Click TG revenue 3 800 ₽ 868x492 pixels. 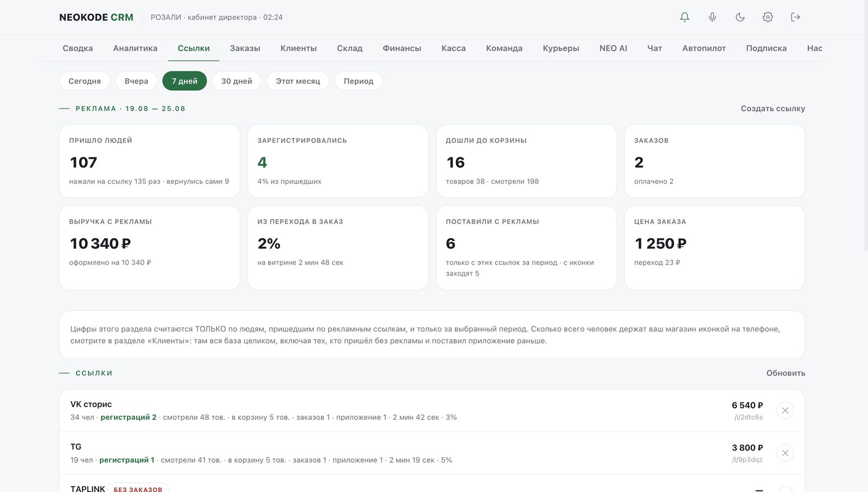[747, 448]
